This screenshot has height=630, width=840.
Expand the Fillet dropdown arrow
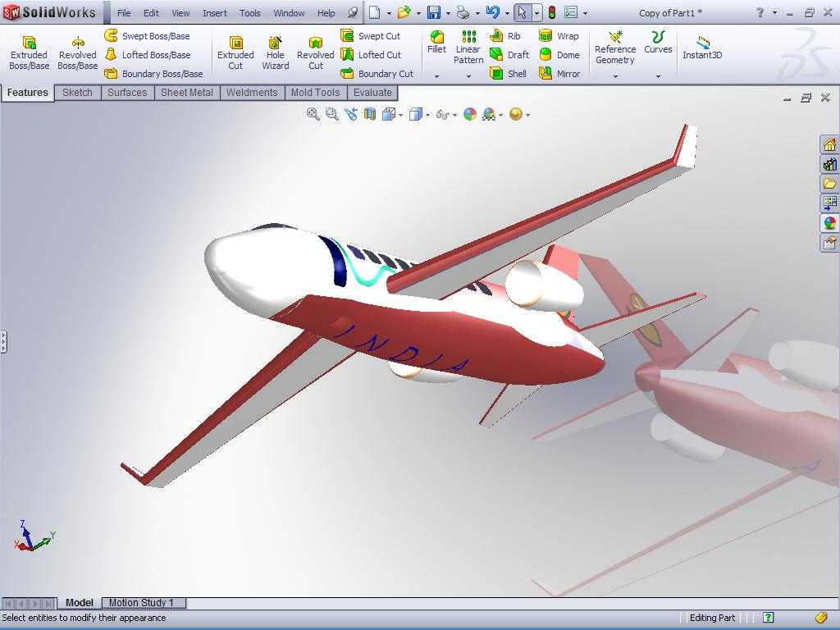click(x=436, y=76)
